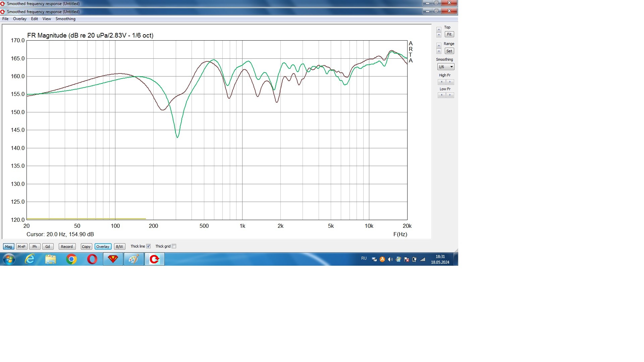This screenshot has height=362, width=644.
Task: Open Google Chrome from the taskbar
Action: (x=71, y=259)
